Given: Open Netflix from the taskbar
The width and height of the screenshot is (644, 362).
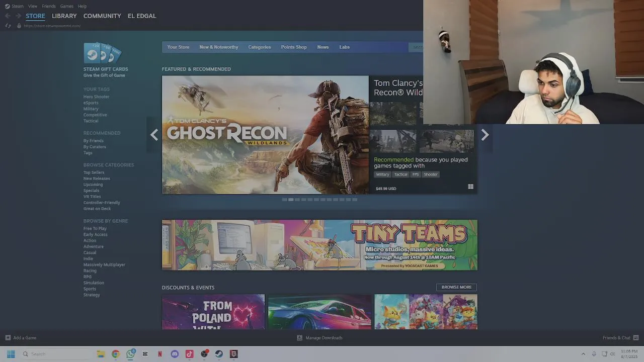Looking at the screenshot, I should point(160,354).
